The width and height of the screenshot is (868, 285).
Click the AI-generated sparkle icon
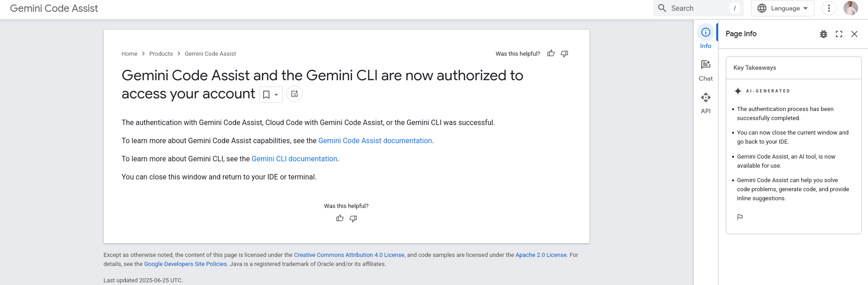[x=738, y=91]
